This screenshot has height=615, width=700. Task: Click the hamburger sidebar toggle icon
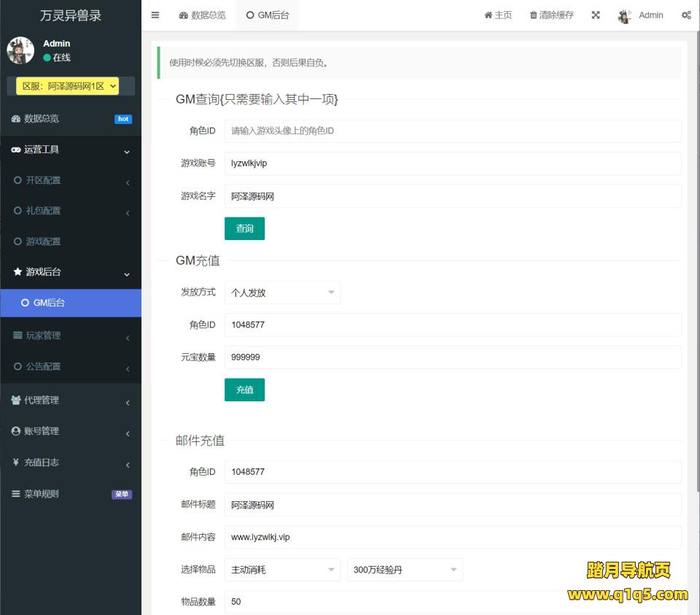155,15
